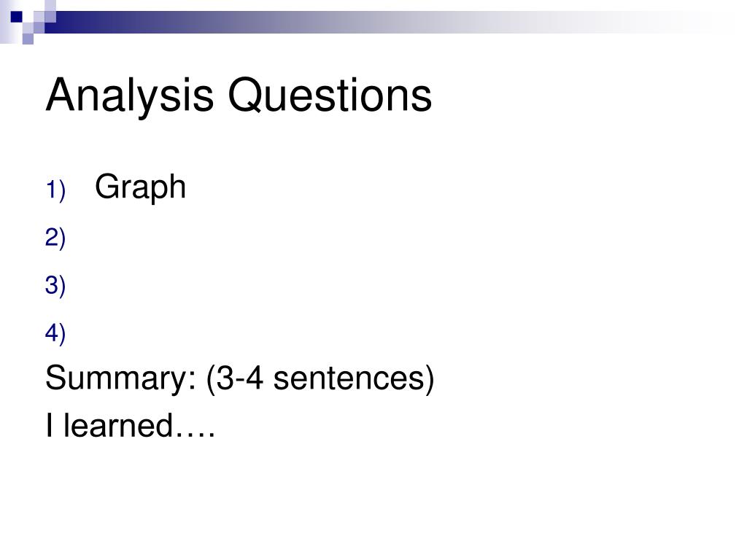Click the word "learned"
Image resolution: width=747 pixels, height=560 pixels.
coord(118,425)
